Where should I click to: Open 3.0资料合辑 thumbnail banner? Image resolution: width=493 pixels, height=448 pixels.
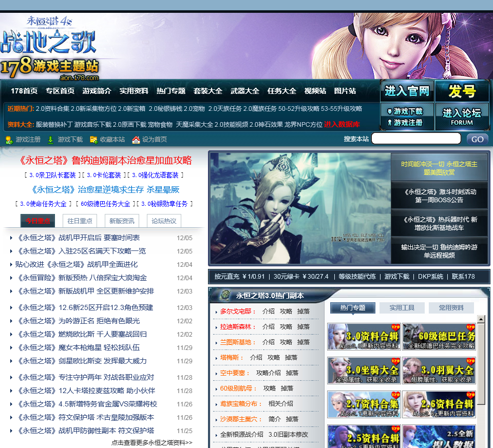coord(364,337)
